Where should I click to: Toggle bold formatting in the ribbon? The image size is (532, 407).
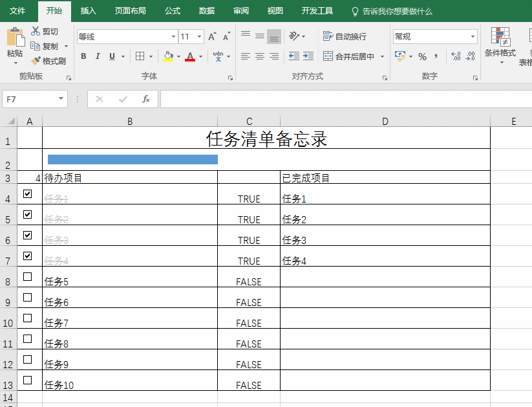point(83,57)
